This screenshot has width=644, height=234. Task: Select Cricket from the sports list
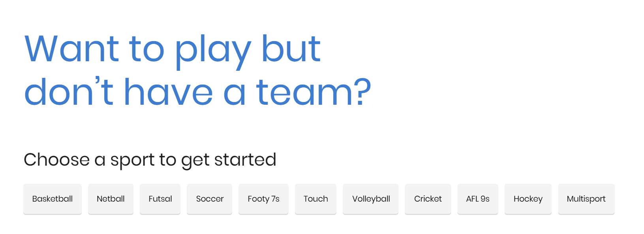pyautogui.click(x=428, y=199)
